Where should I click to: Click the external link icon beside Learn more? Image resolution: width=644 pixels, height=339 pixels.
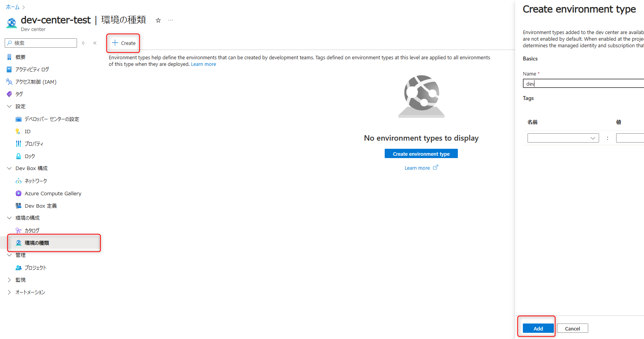point(435,167)
